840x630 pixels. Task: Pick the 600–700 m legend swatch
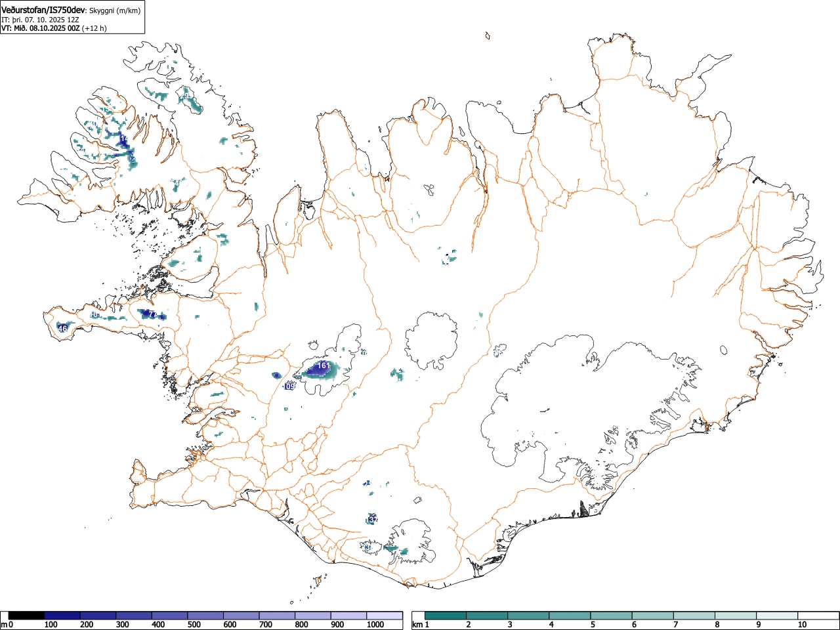tap(241, 616)
